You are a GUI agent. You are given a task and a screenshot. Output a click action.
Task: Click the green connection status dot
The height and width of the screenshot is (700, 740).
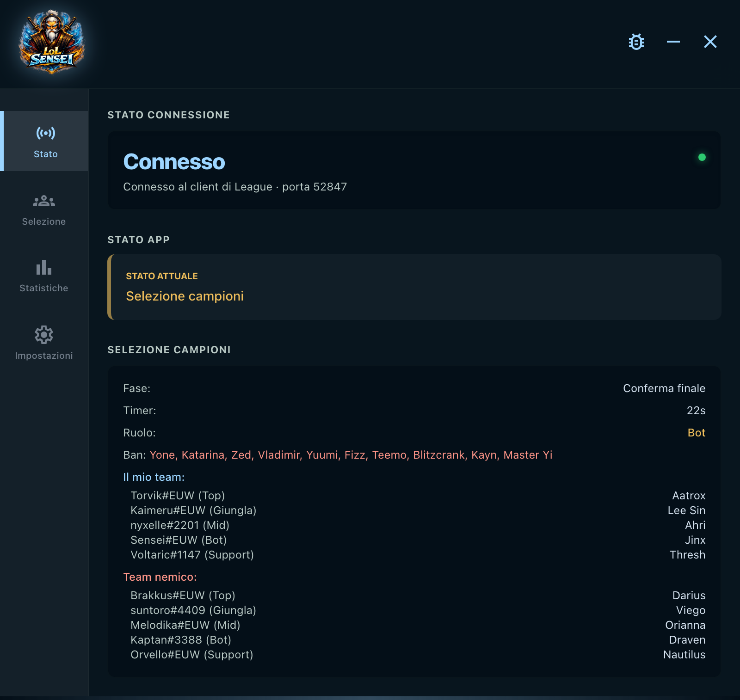click(x=702, y=157)
